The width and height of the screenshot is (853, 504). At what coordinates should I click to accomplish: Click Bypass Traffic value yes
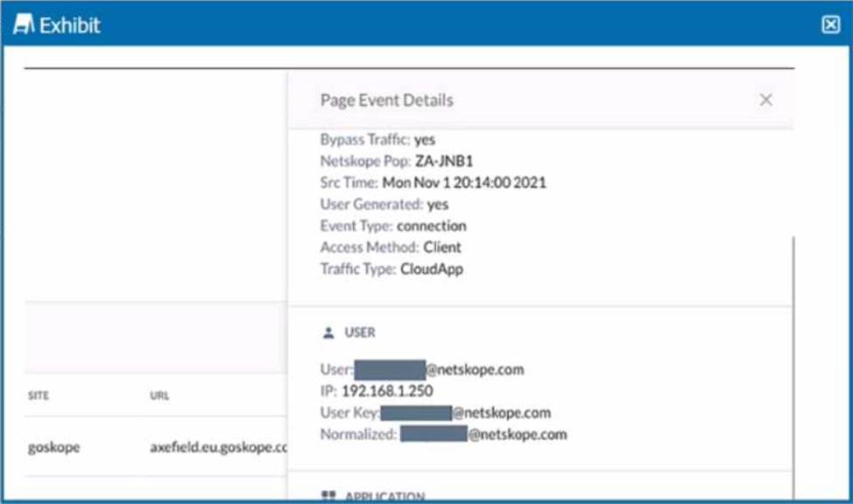425,140
